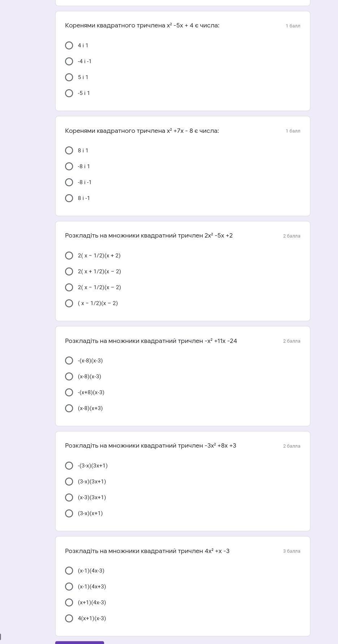Choose option '-4 і -1' radio button
The height and width of the screenshot is (644, 338).
69,61
